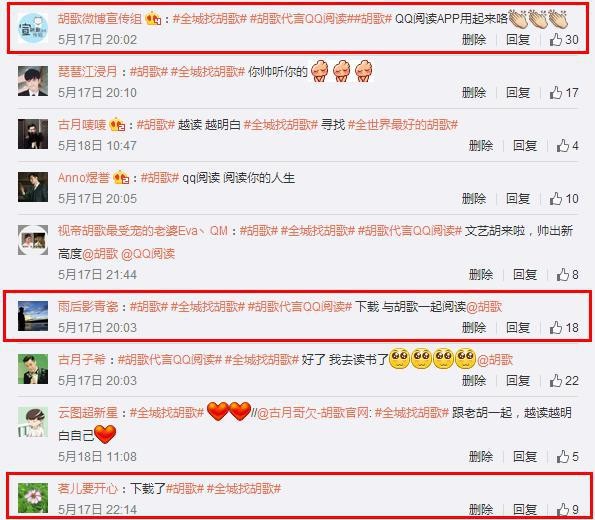Open 胡歌微博宣传组 avatar profile

pos(33,28)
